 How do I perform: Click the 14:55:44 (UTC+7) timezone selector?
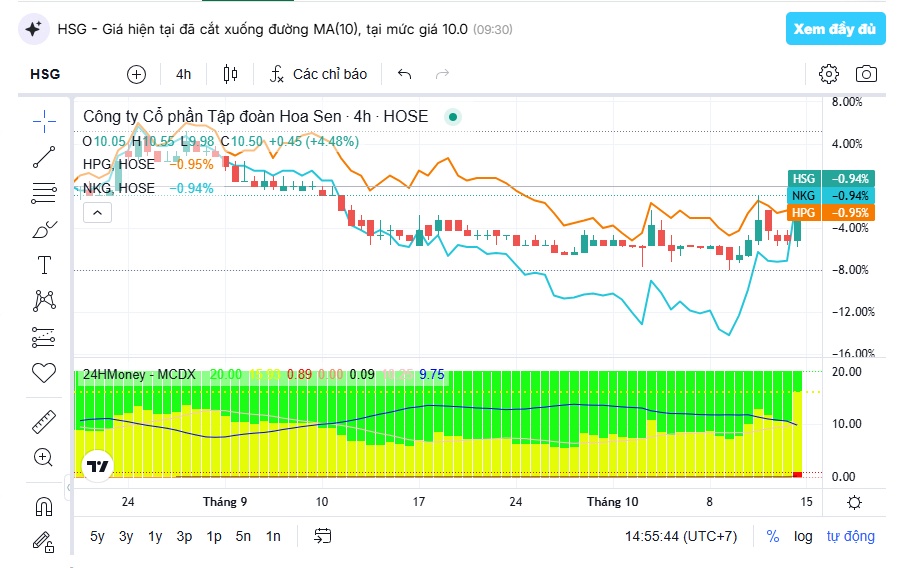681,536
